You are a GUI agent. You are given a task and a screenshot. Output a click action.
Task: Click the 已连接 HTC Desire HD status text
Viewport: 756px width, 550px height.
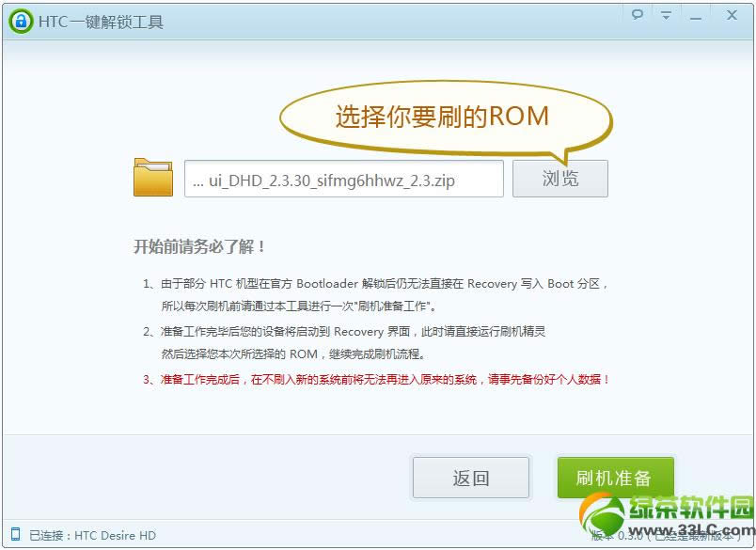pyautogui.click(x=92, y=535)
